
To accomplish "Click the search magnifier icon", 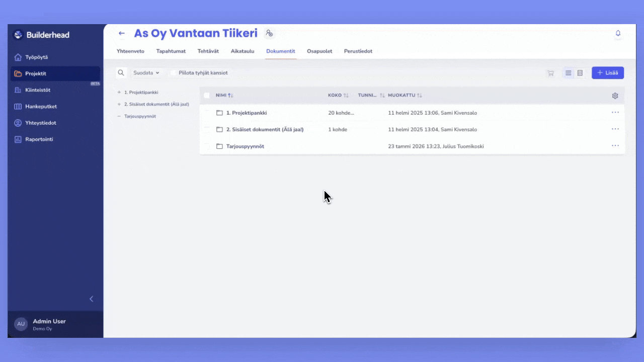I will pyautogui.click(x=121, y=73).
